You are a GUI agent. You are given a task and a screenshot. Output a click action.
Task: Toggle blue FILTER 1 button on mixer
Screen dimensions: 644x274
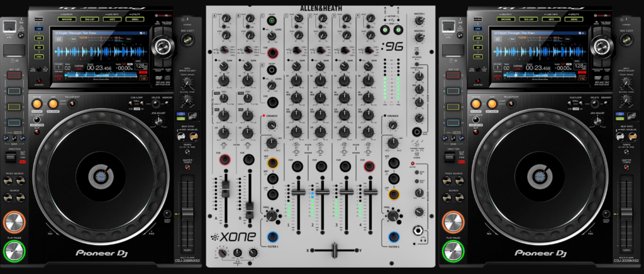tap(272, 237)
